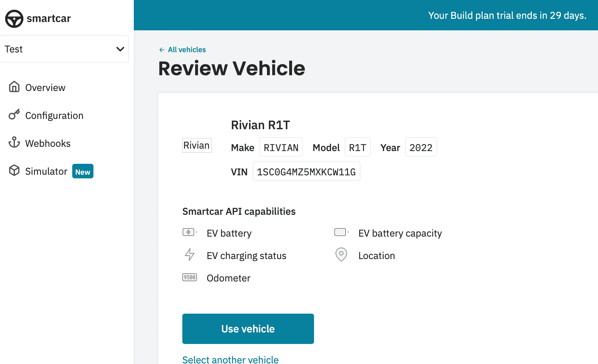Click the Model label

326,148
